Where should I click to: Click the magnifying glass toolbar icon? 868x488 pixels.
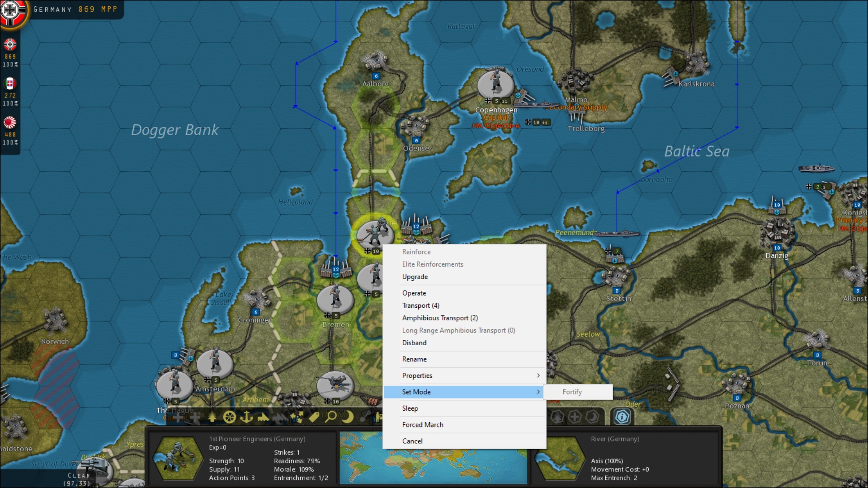tap(331, 417)
